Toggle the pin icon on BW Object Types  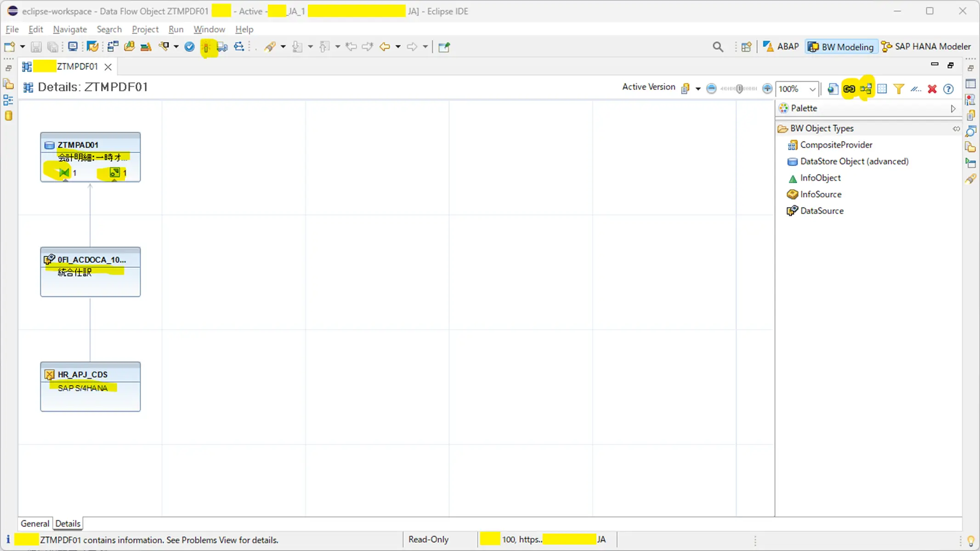(x=956, y=129)
